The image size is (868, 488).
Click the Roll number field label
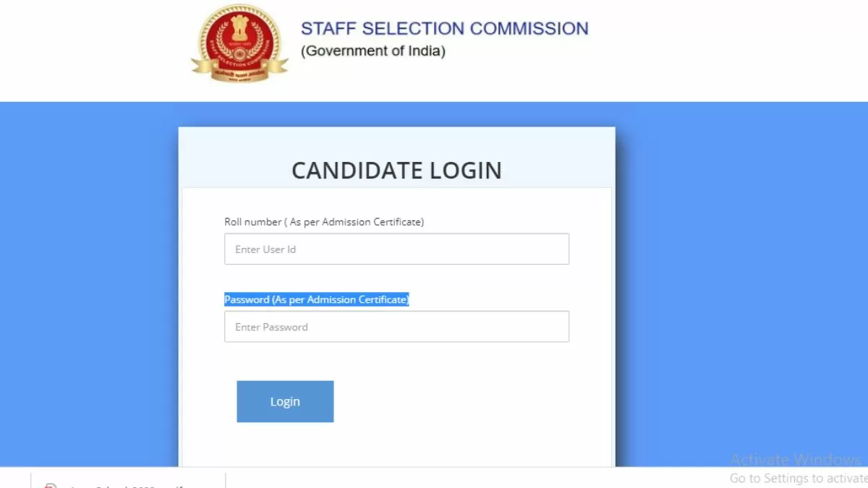(324, 222)
